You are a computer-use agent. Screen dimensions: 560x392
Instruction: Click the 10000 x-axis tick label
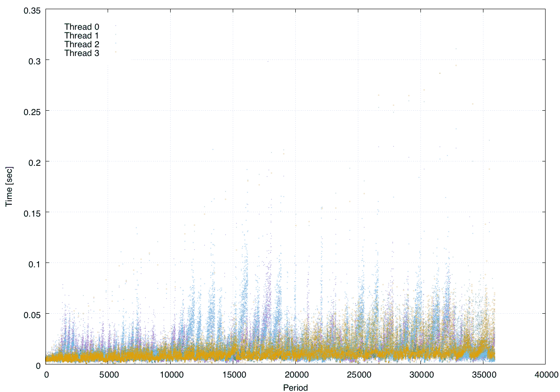(x=171, y=374)
